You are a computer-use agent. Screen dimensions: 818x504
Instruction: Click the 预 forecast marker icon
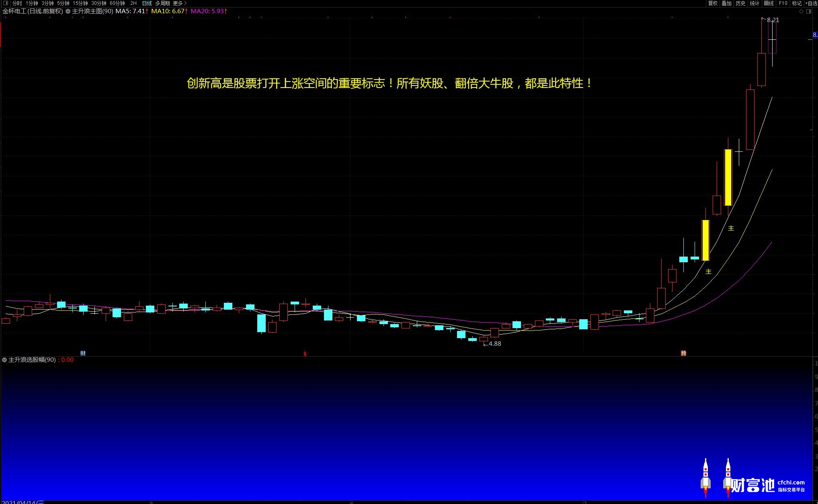(x=683, y=353)
